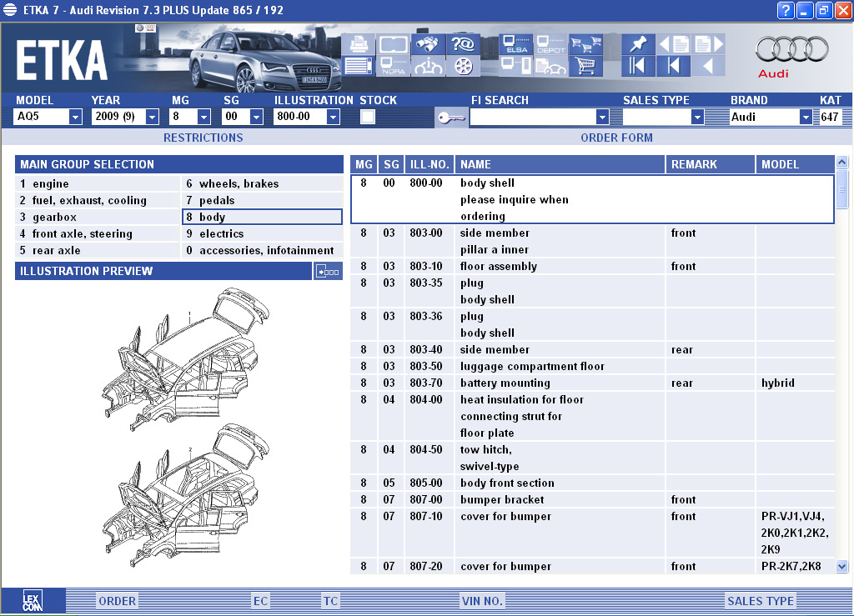The image size is (854, 616).
Task: Click the scrollbar down arrow in parts list
Action: (x=842, y=567)
